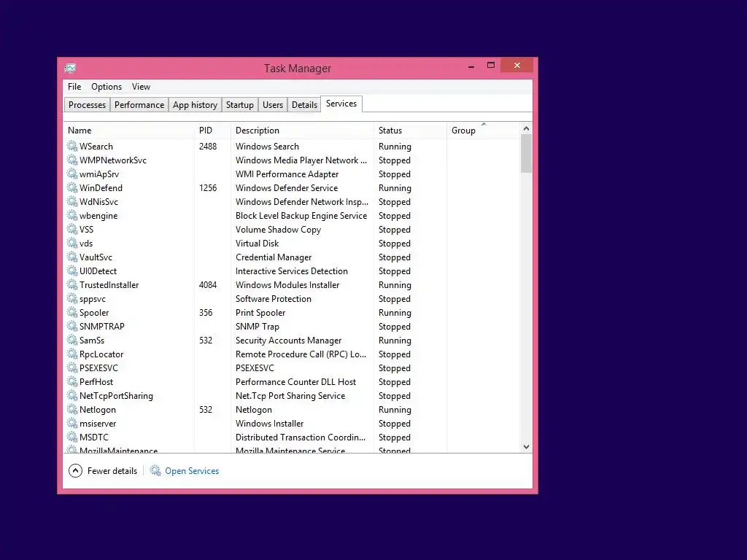Image resolution: width=747 pixels, height=560 pixels.
Task: Select WMI Performance Adapter description
Action: click(x=287, y=174)
